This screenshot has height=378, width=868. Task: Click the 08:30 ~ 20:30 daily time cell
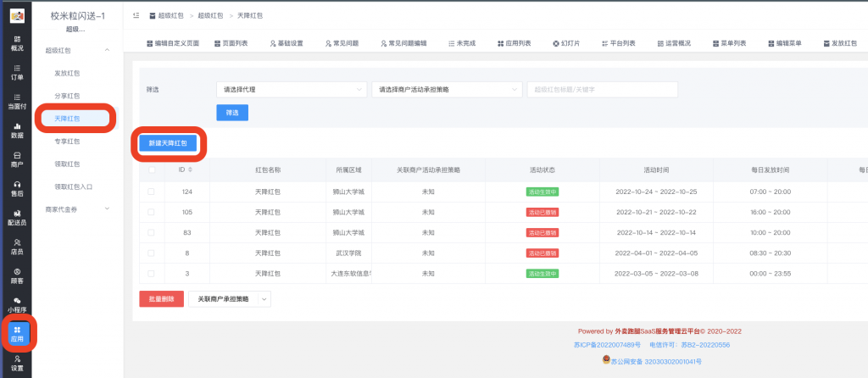[x=770, y=253]
